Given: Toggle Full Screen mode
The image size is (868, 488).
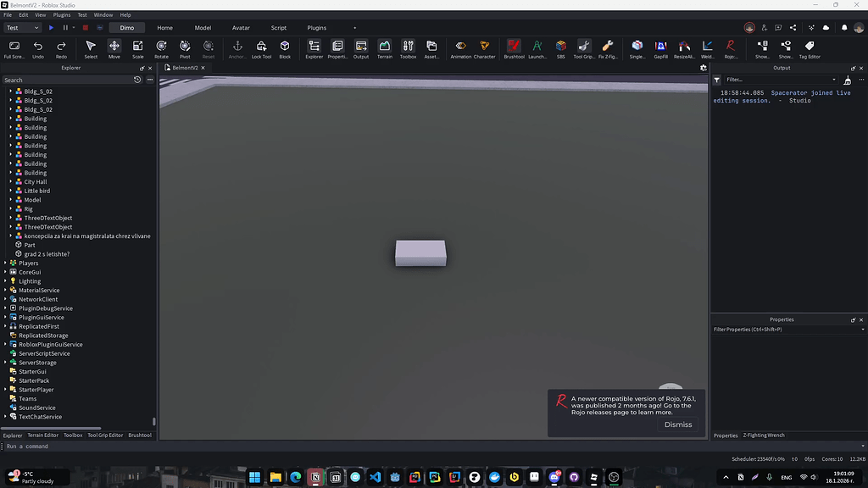Looking at the screenshot, I should [x=14, y=48].
